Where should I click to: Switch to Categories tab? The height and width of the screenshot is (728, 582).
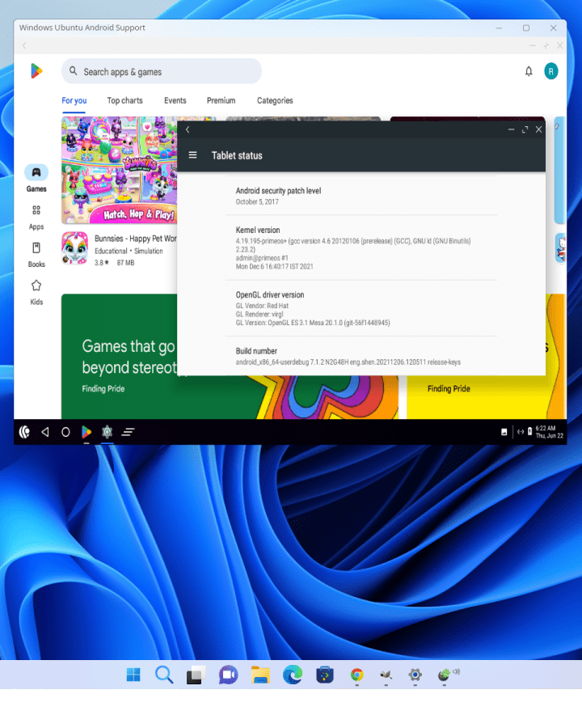pos(275,101)
